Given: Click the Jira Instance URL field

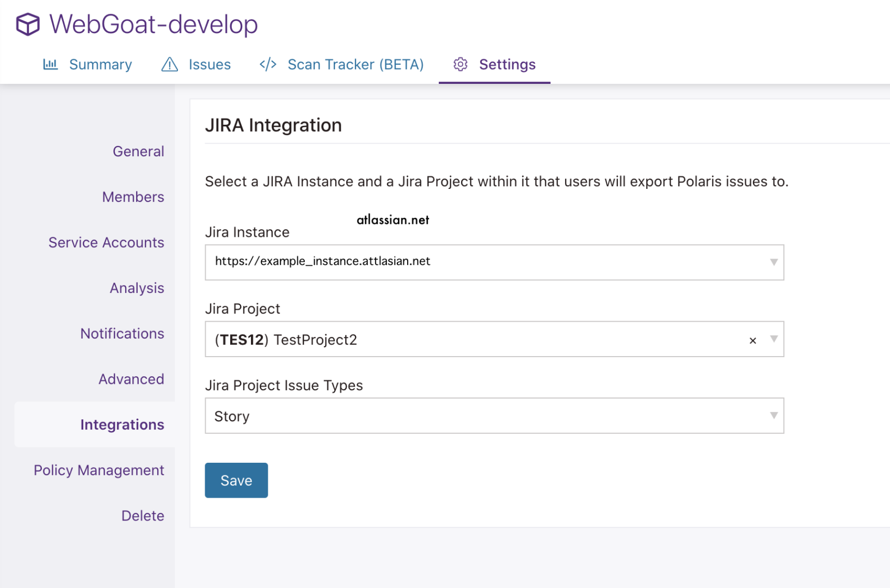Looking at the screenshot, I should (x=494, y=262).
